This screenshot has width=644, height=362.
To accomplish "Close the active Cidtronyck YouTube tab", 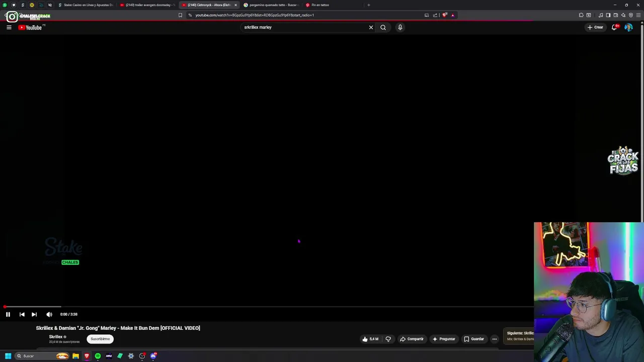I will click(x=235, y=5).
